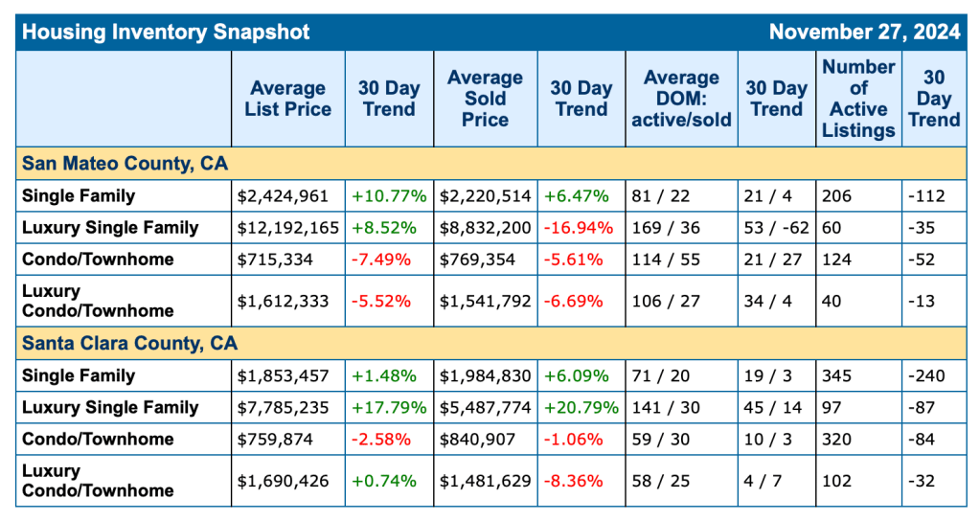Click the Average DOM active/sold header
The image size is (980, 521).
(x=681, y=99)
